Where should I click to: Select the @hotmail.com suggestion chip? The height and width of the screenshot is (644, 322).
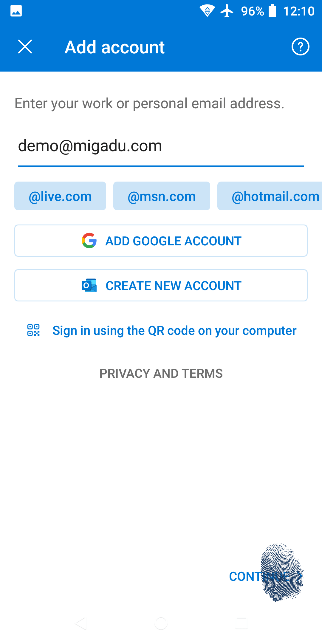[270, 196]
